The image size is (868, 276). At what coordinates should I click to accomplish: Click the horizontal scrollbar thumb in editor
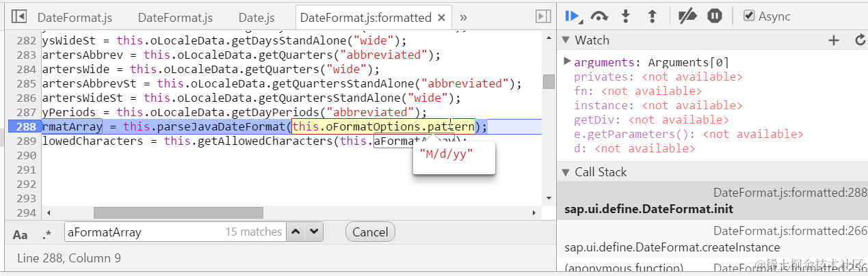178,213
